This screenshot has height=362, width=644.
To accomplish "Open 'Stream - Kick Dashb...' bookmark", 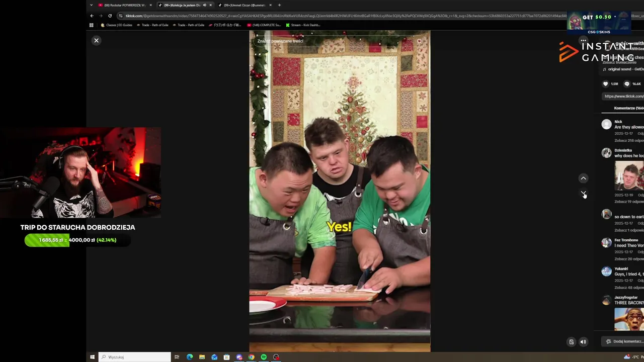I will pyautogui.click(x=303, y=25).
